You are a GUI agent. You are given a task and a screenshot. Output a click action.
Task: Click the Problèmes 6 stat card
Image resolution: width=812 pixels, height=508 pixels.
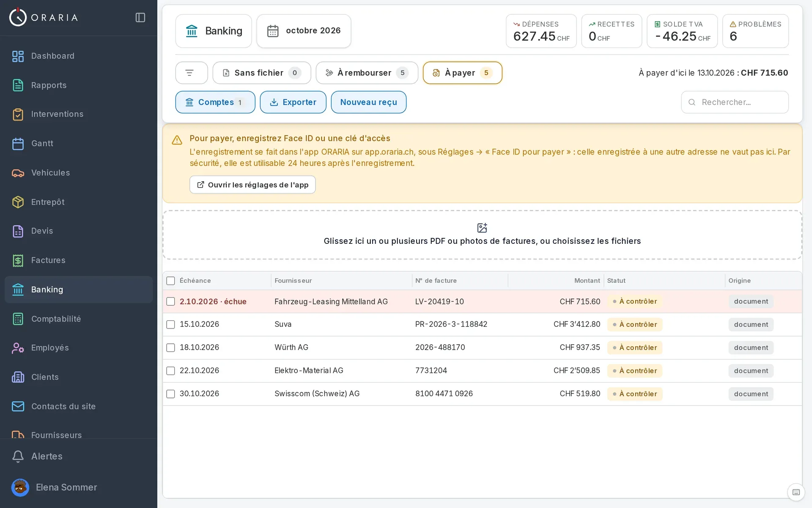(755, 31)
